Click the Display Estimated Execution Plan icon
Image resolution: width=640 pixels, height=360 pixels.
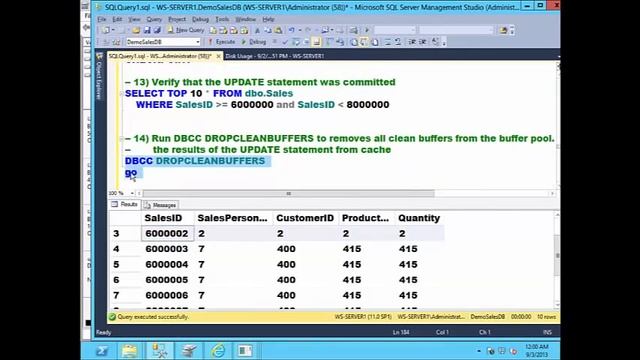pyautogui.click(x=296, y=42)
